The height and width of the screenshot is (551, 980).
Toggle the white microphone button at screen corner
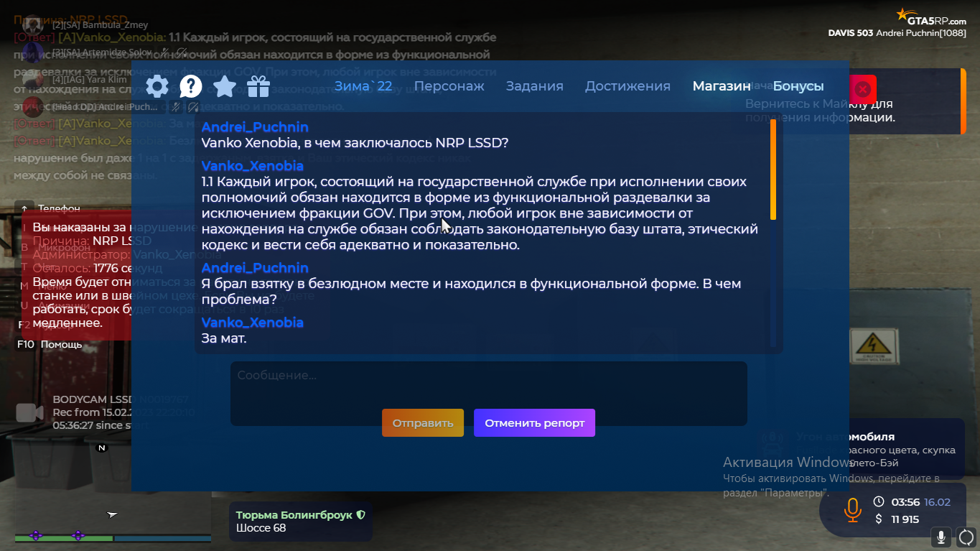point(941,537)
